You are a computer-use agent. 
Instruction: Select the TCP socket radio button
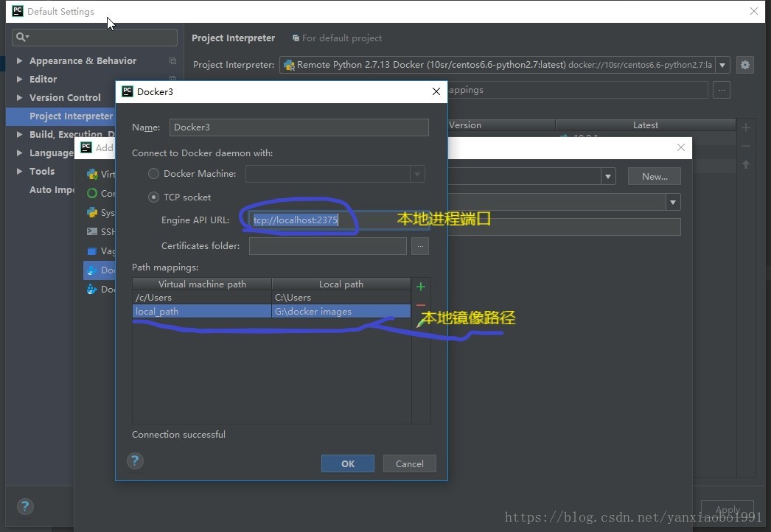pyautogui.click(x=153, y=197)
